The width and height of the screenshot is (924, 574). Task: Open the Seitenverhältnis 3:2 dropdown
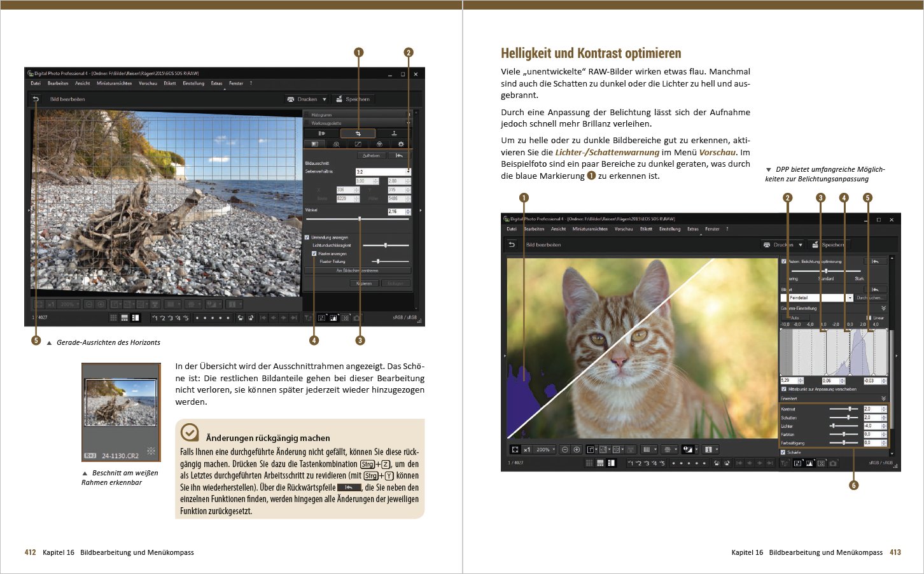(x=408, y=172)
